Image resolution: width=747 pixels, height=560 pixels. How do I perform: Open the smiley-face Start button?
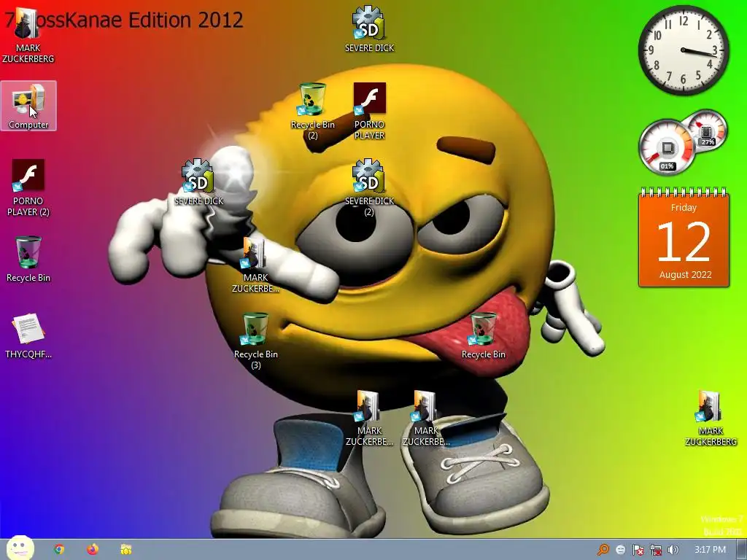[20, 548]
